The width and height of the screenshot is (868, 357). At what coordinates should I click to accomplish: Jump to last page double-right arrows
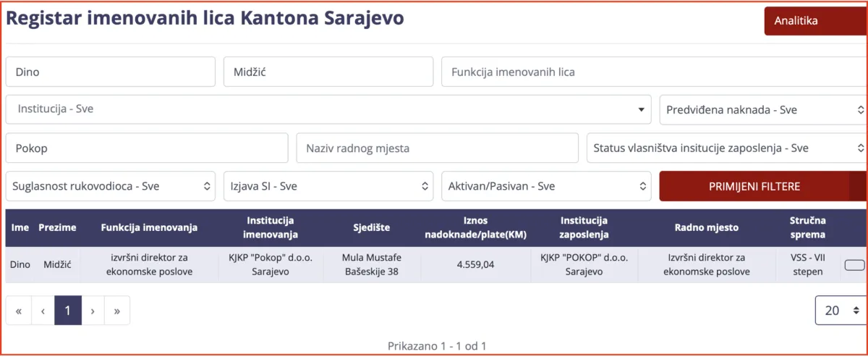pyautogui.click(x=117, y=310)
